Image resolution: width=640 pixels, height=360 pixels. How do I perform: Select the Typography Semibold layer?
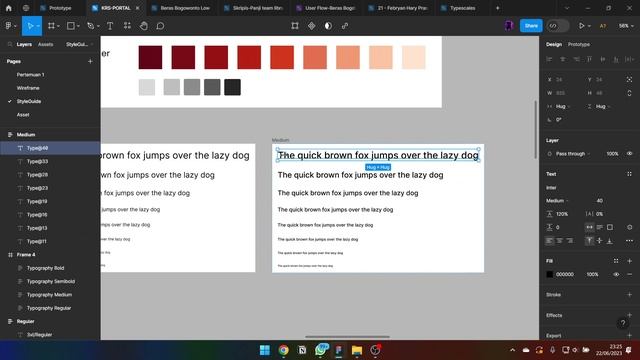click(50, 281)
